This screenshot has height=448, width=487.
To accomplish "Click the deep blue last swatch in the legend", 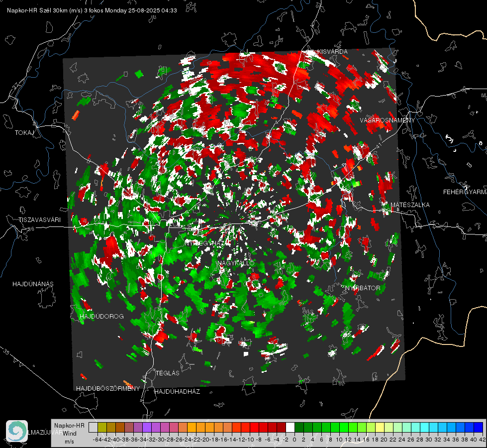I will point(479,428).
